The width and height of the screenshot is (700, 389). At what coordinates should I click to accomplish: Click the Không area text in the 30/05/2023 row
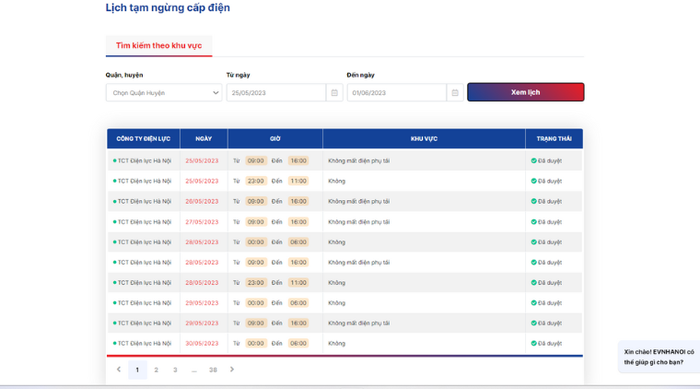(337, 343)
